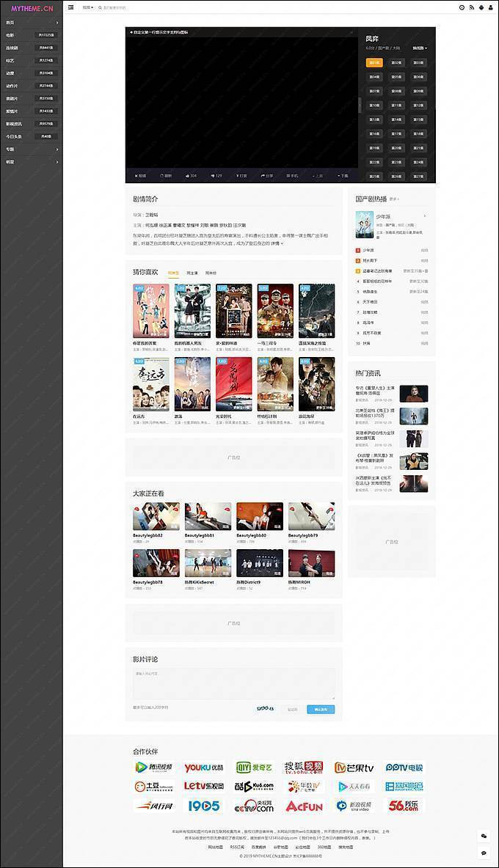Screen dimensions: 499x868
Task: Switch to the 同年份 tab
Action: (x=211, y=273)
